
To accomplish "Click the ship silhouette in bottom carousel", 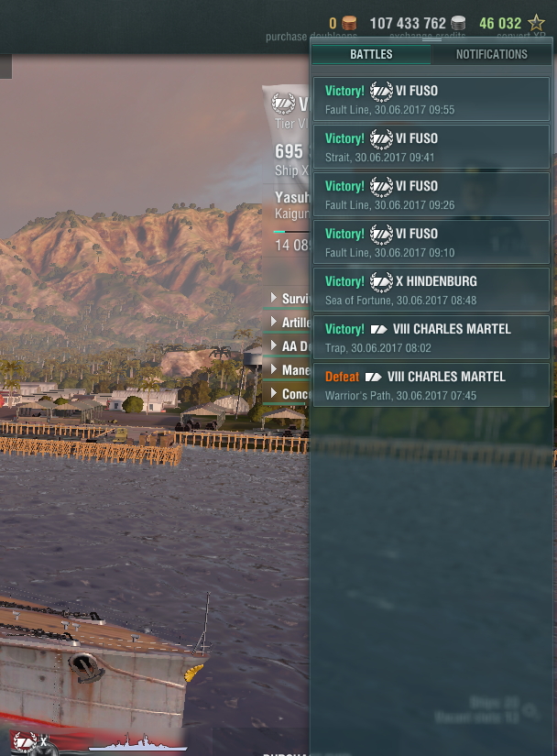I will click(x=137, y=742).
